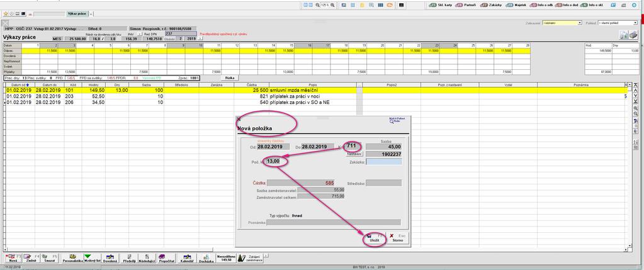This screenshot has width=644, height=270.
Task: Click the Změnit edit button
Action: (31, 258)
